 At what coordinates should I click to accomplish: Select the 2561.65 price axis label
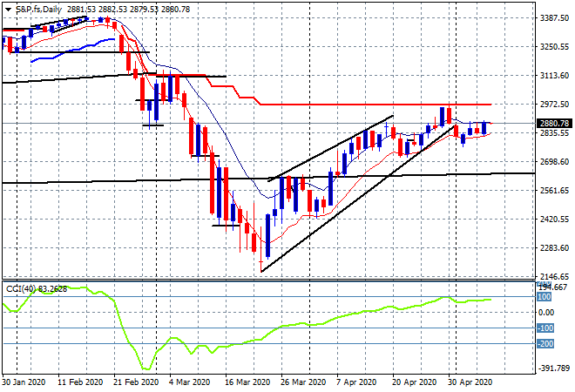[x=554, y=190]
